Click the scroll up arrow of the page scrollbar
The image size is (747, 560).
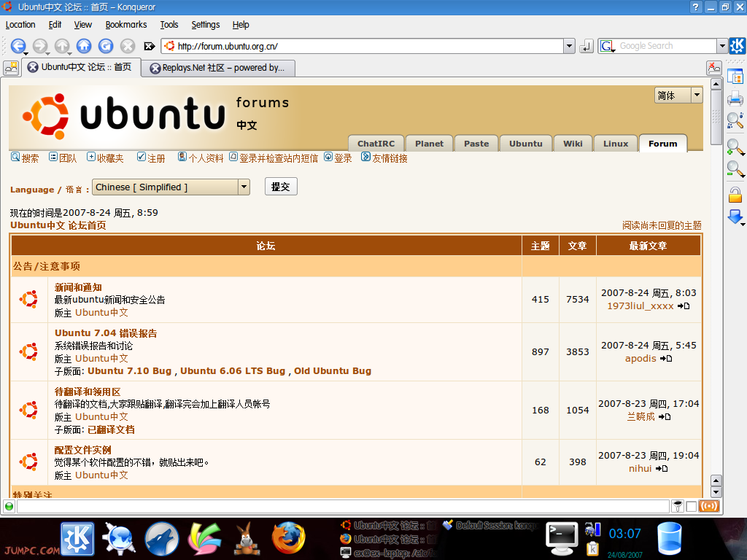[x=716, y=85]
